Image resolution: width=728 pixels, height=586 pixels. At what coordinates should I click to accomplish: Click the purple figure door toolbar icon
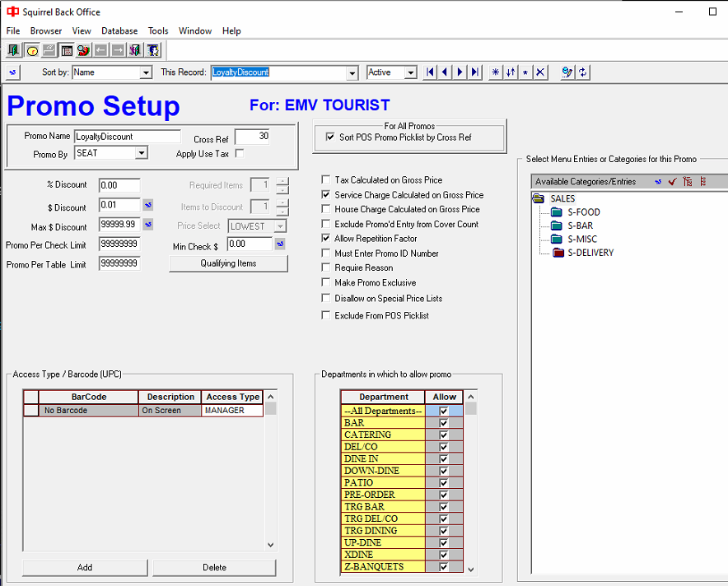[135, 50]
